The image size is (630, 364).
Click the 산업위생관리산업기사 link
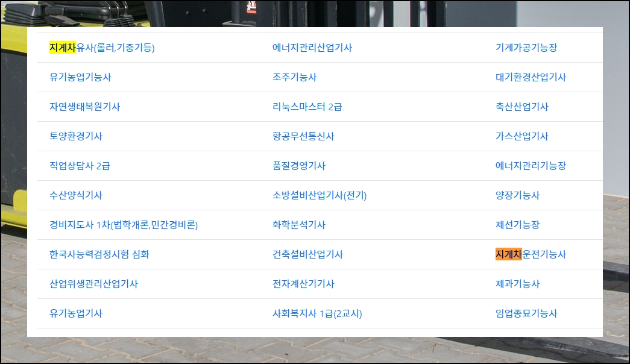pos(93,284)
